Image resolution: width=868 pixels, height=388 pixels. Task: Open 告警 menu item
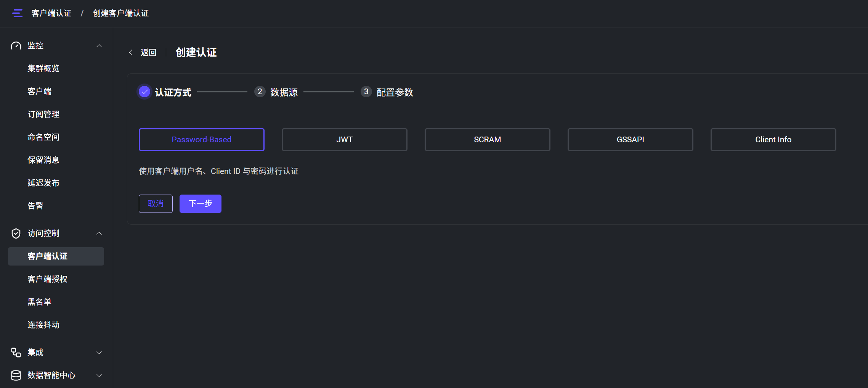tap(56, 206)
